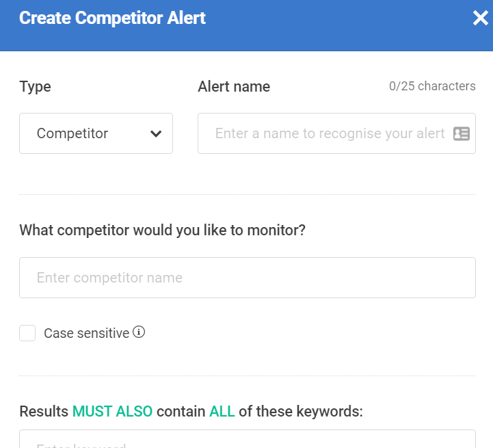Tick the Case sensitive checkbox

pyautogui.click(x=27, y=333)
